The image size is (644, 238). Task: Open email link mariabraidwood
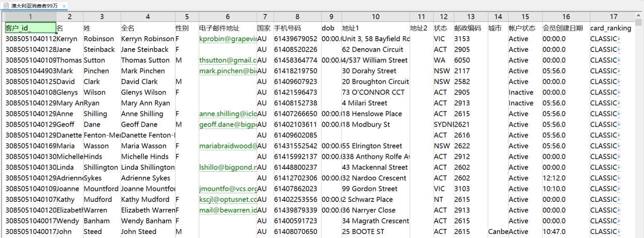coord(228,146)
